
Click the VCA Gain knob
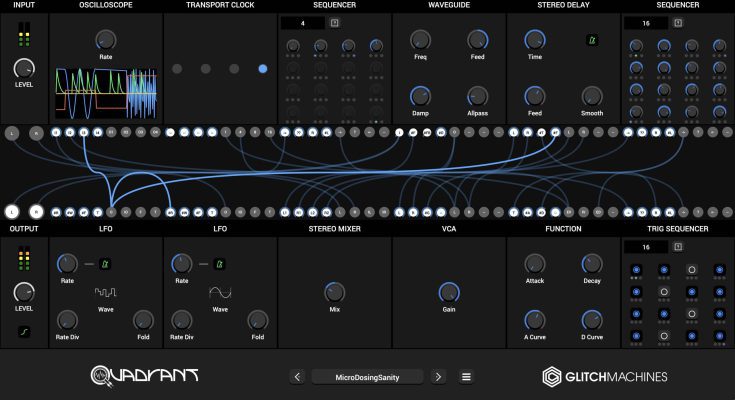(449, 292)
